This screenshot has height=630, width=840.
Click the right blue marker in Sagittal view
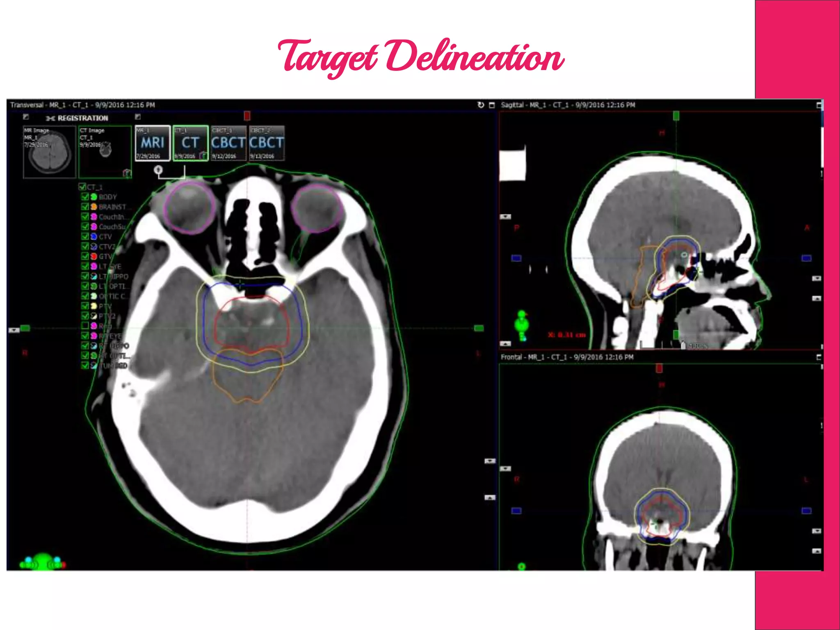point(806,258)
